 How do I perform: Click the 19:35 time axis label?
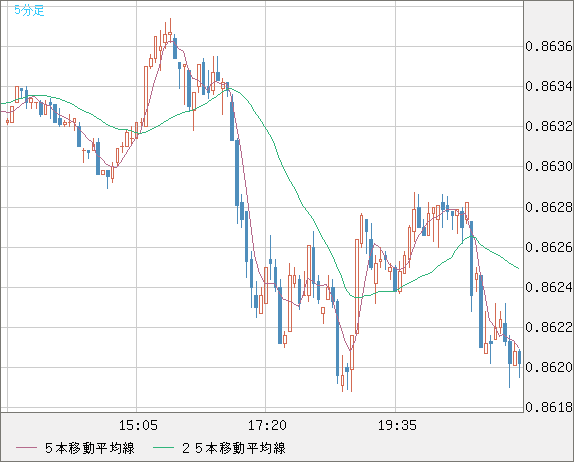pos(397,425)
